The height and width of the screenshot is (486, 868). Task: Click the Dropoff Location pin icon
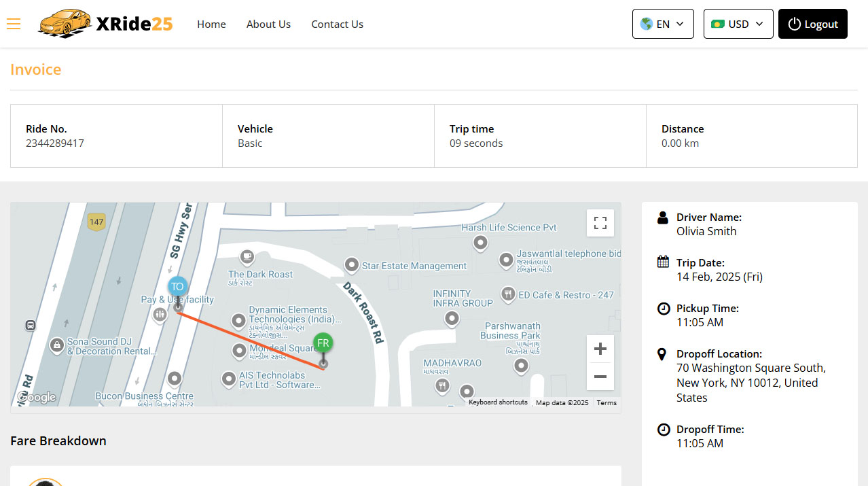662,354
